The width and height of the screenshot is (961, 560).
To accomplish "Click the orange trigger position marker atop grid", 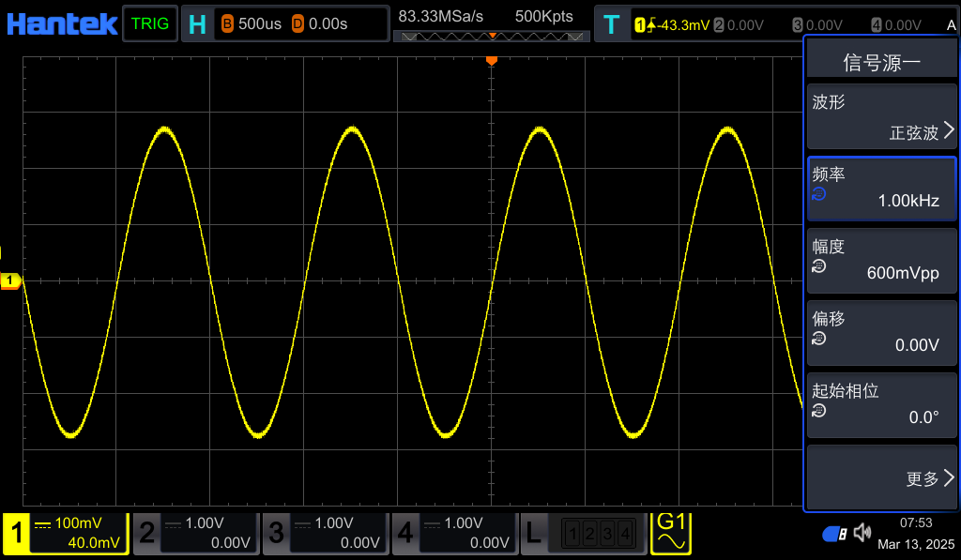I will [491, 61].
